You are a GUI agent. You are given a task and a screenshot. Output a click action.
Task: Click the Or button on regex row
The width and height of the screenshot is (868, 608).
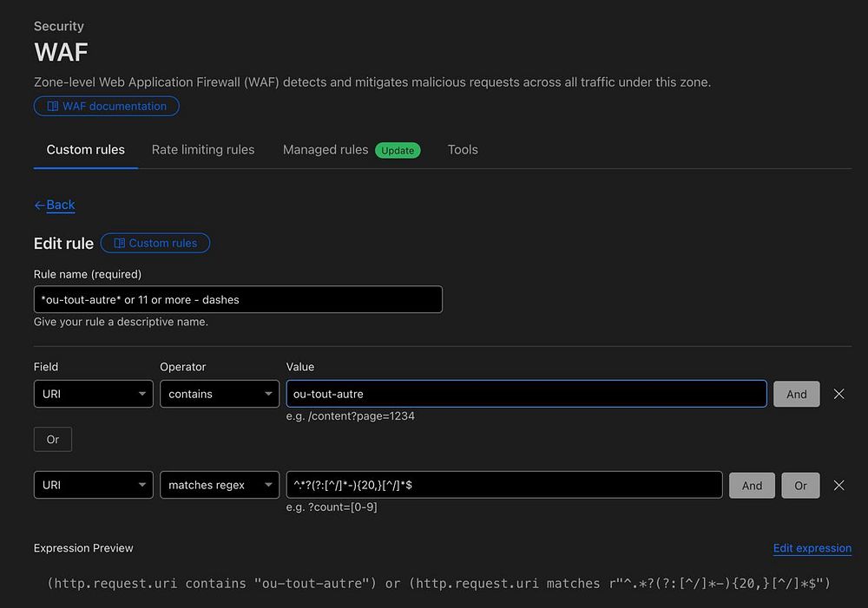pyautogui.click(x=800, y=485)
